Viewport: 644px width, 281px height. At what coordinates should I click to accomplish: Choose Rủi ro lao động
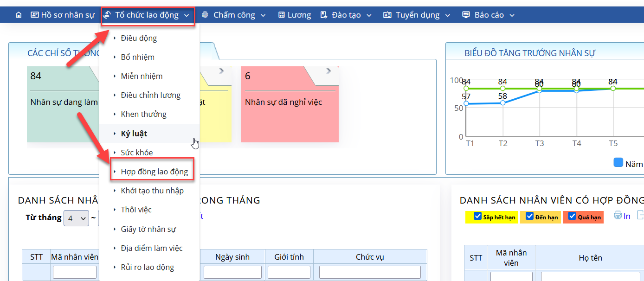tap(149, 267)
